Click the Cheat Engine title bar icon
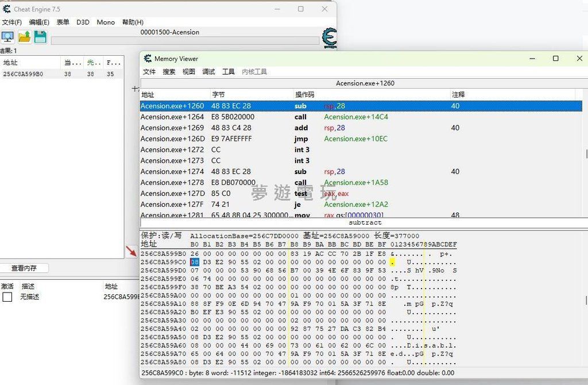 click(7, 9)
